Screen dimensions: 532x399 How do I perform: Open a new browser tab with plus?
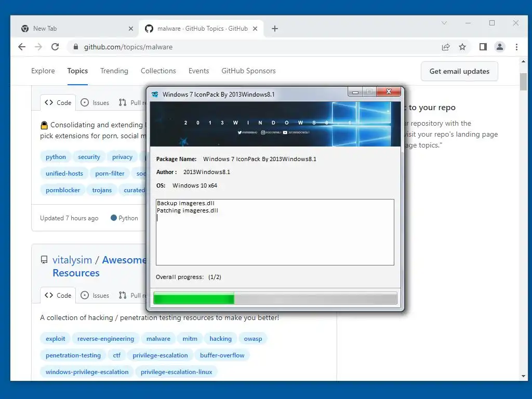[274, 29]
